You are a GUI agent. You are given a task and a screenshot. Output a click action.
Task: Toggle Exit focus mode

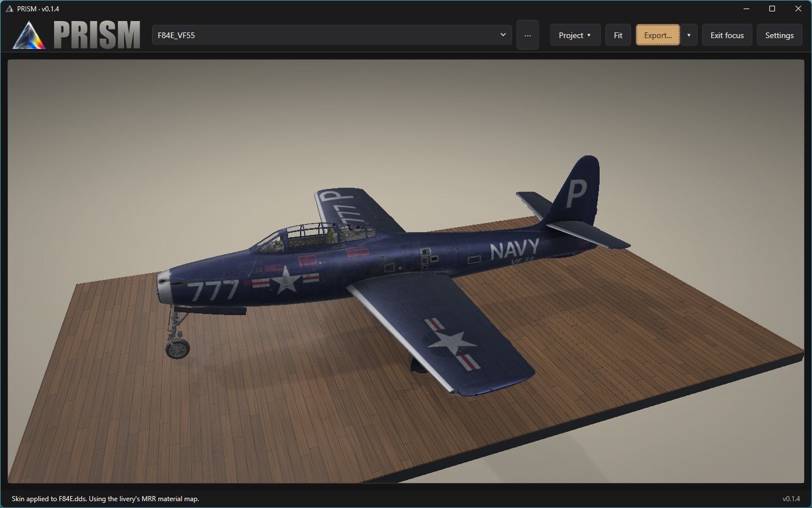[x=727, y=35]
